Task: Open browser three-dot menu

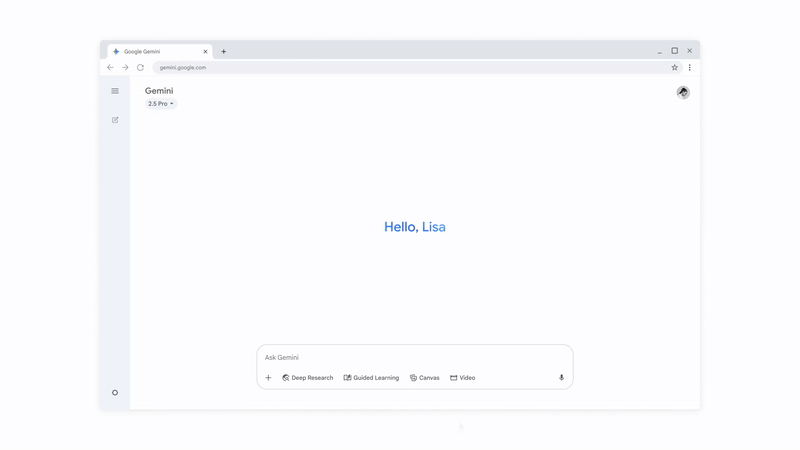Action: point(689,67)
